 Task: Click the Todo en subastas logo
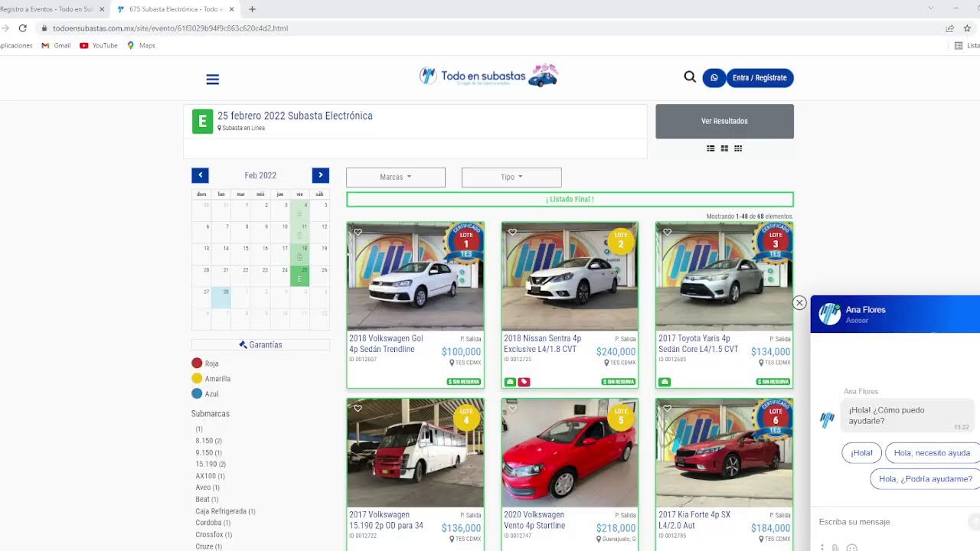488,76
